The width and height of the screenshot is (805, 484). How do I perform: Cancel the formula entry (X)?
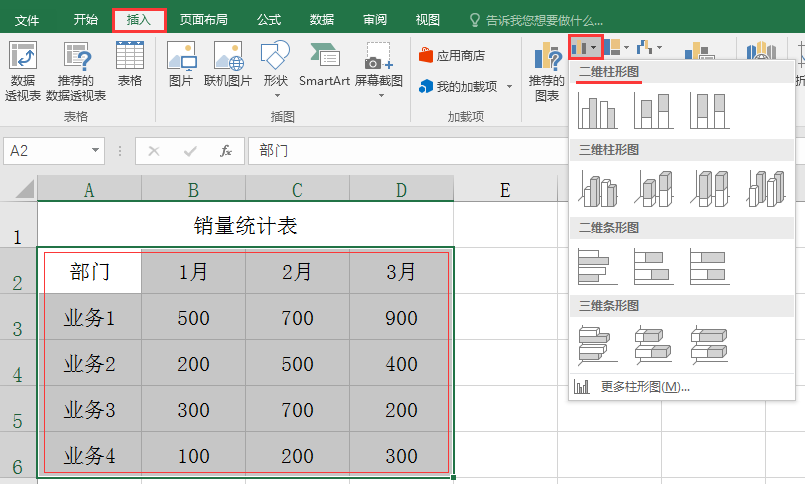(x=154, y=151)
